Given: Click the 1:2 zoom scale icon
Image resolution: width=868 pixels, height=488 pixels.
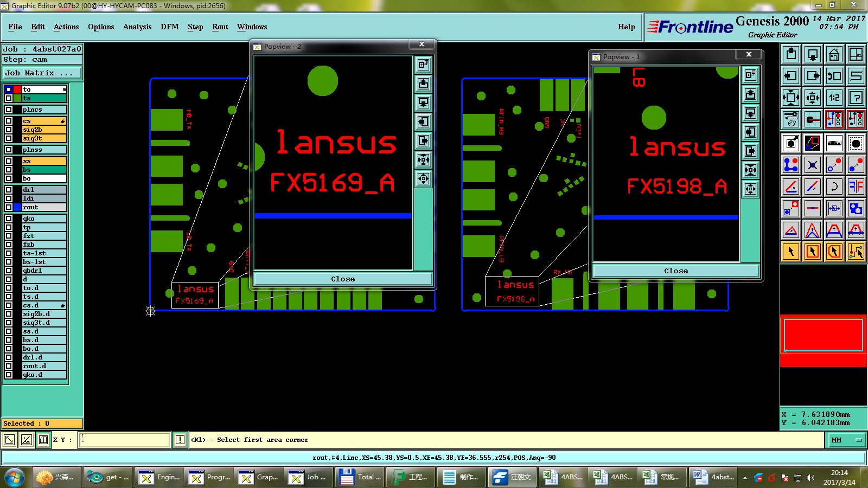Looking at the screenshot, I should pyautogui.click(x=834, y=98).
